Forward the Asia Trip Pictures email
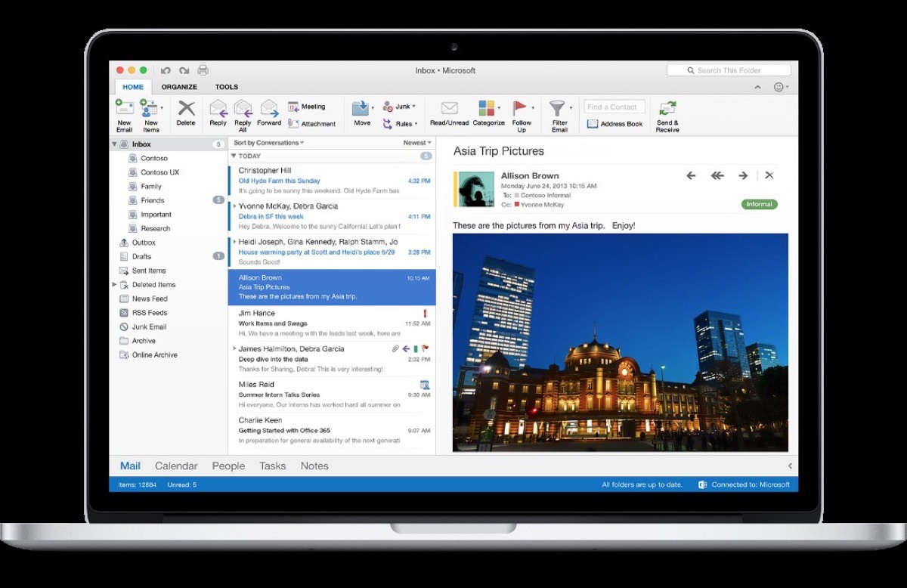 point(268,113)
